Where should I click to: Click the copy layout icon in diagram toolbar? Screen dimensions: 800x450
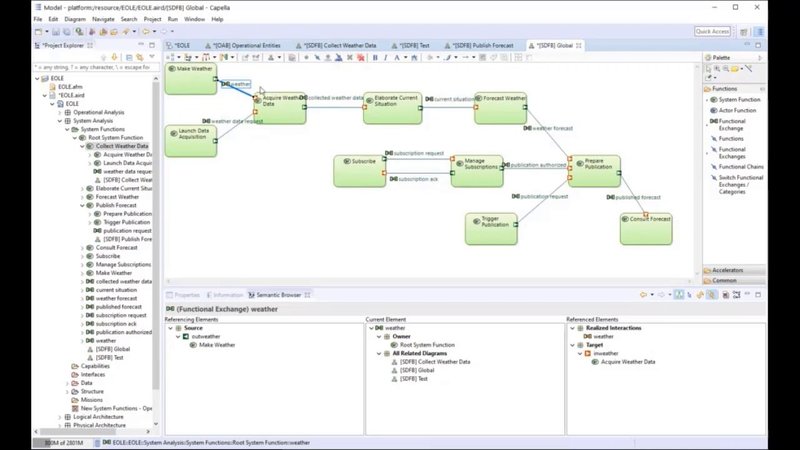(291, 58)
